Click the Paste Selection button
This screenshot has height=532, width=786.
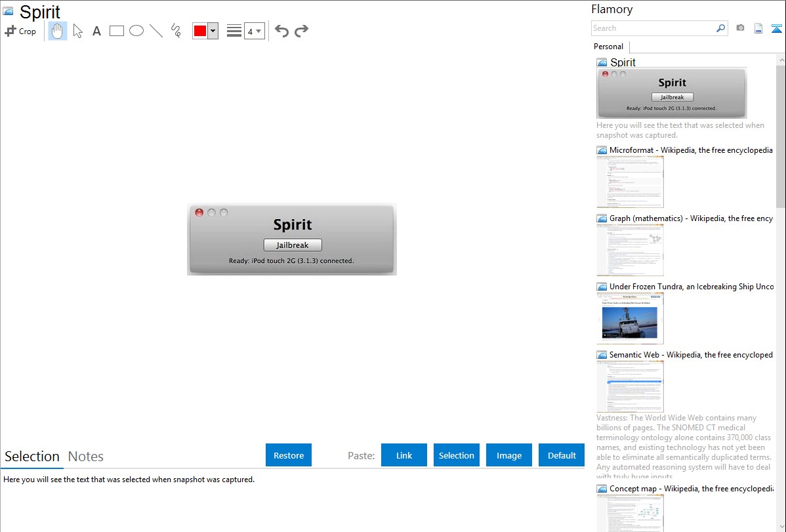(457, 455)
